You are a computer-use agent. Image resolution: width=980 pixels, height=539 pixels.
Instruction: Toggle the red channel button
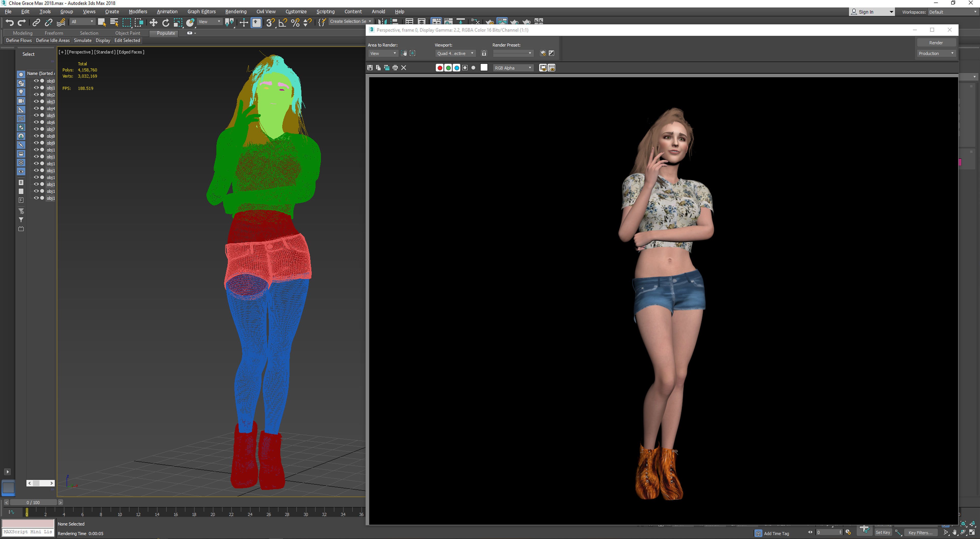click(x=440, y=68)
